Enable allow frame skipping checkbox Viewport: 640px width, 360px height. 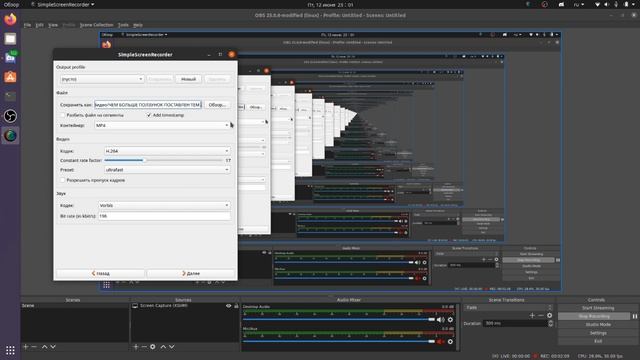point(63,180)
